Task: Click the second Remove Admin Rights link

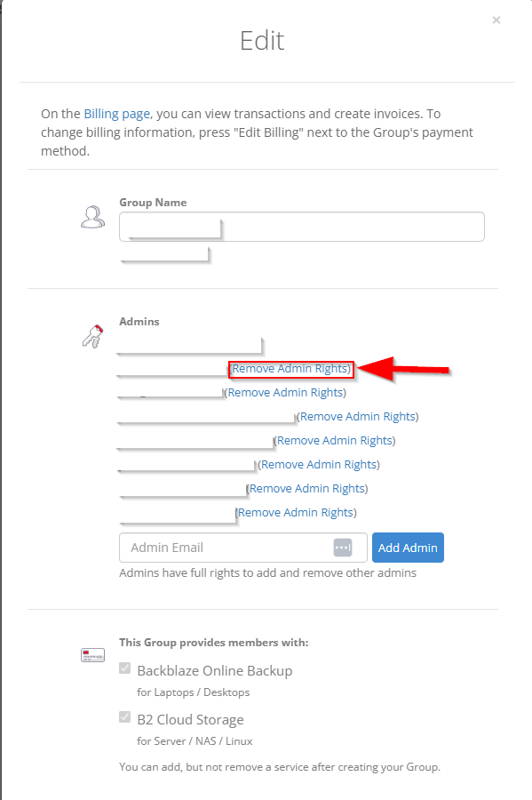Action: coord(285,392)
